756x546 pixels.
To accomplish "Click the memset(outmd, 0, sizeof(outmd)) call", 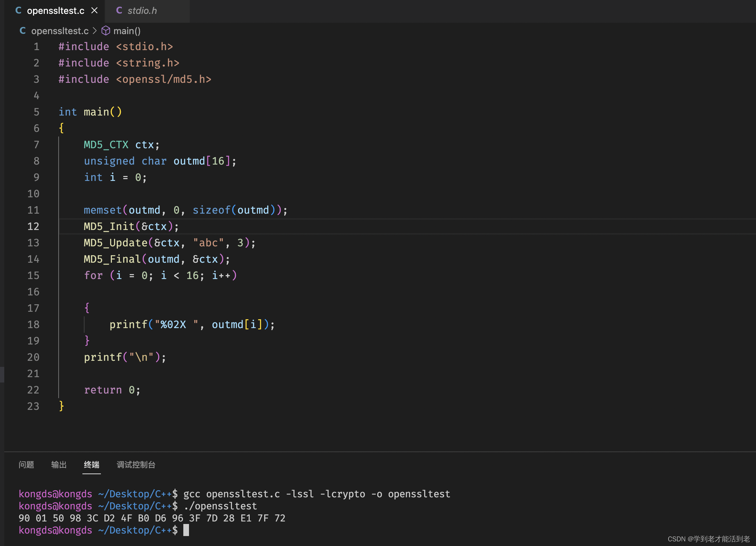I will [x=186, y=210].
